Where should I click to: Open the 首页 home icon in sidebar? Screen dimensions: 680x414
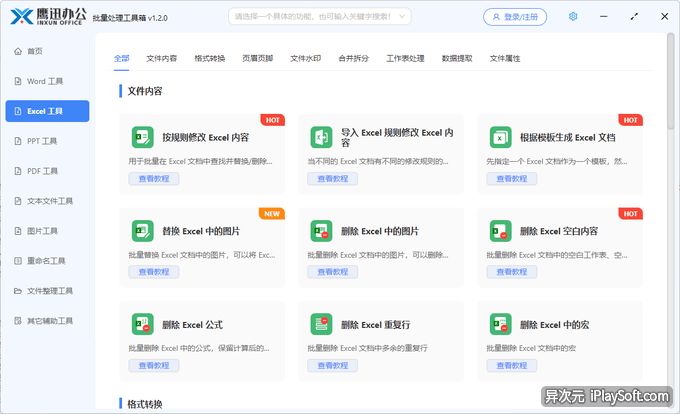tap(18, 51)
